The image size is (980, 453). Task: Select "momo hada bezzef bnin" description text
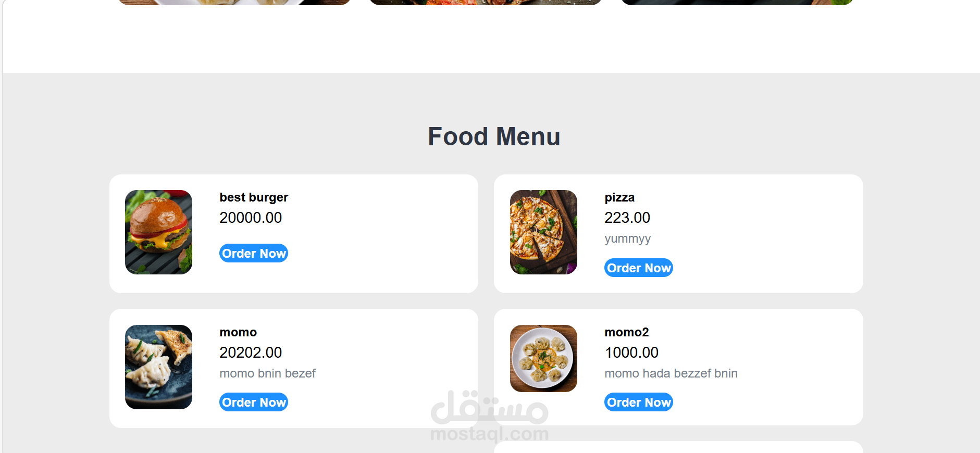pyautogui.click(x=671, y=373)
